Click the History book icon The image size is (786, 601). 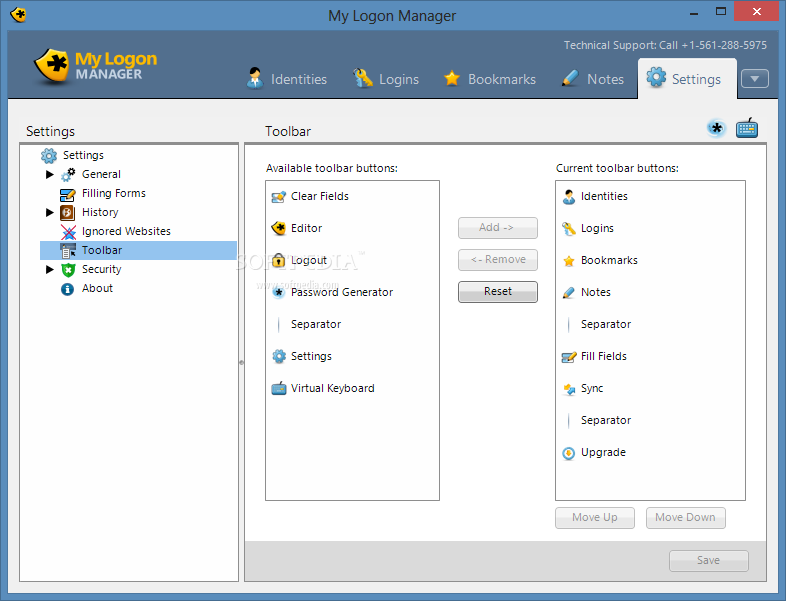coord(68,213)
